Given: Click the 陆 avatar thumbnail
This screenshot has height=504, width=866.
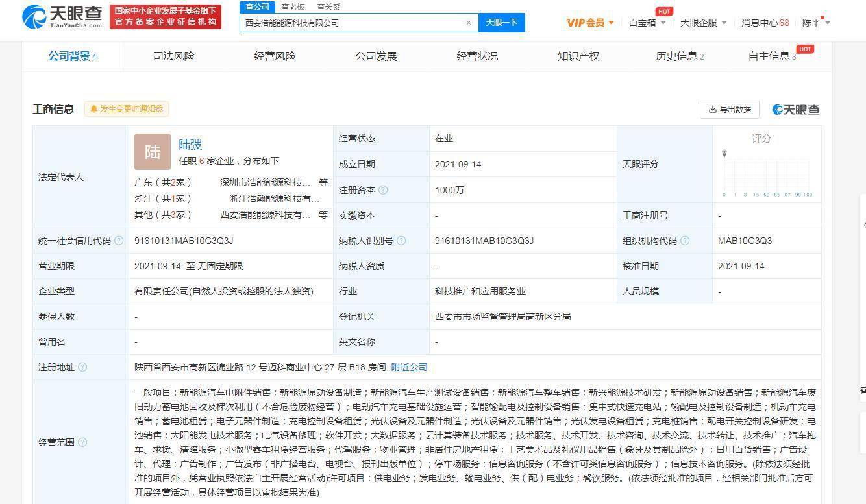Looking at the screenshot, I should [x=153, y=152].
